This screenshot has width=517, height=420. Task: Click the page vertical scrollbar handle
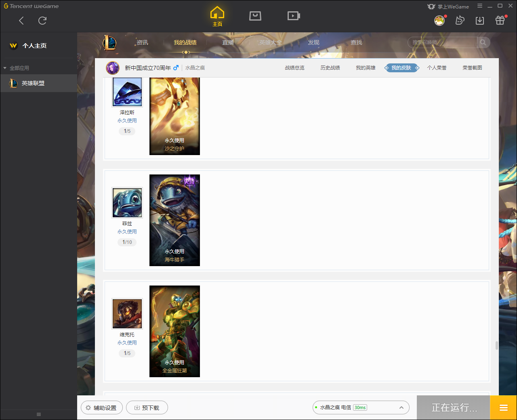[x=496, y=346]
